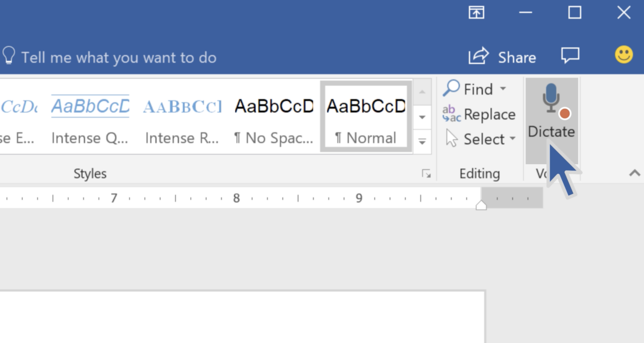Expand the Styles gallery More arrow
This screenshot has height=343, width=644.
click(422, 142)
